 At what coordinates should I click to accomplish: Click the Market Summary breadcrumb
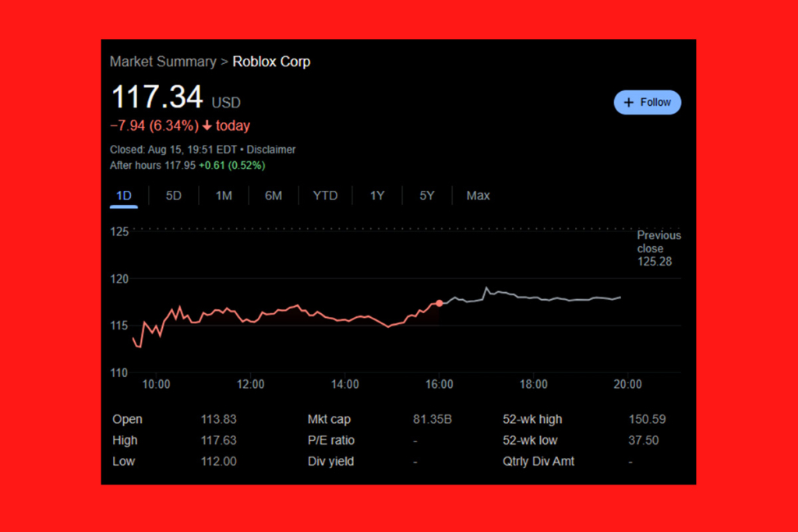tap(163, 62)
